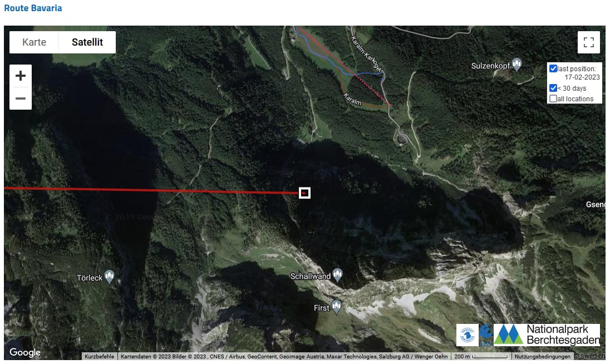610x364 pixels.
Task: Zoom out with the minus button
Action: [21, 99]
